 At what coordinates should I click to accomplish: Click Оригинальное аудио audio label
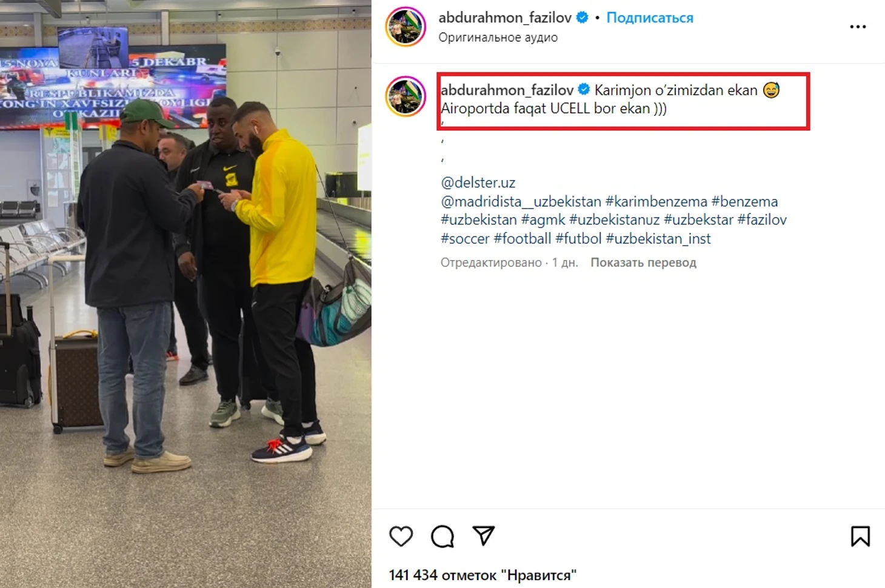pos(498,38)
